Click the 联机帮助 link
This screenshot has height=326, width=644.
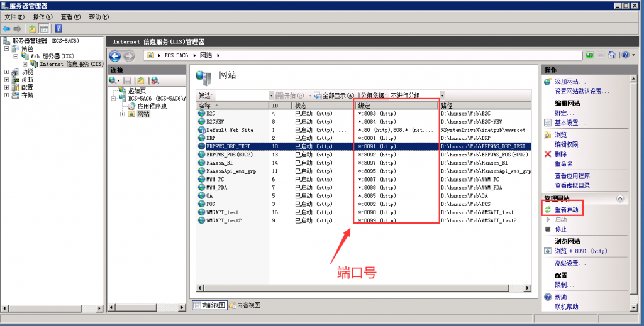pyautogui.click(x=567, y=307)
